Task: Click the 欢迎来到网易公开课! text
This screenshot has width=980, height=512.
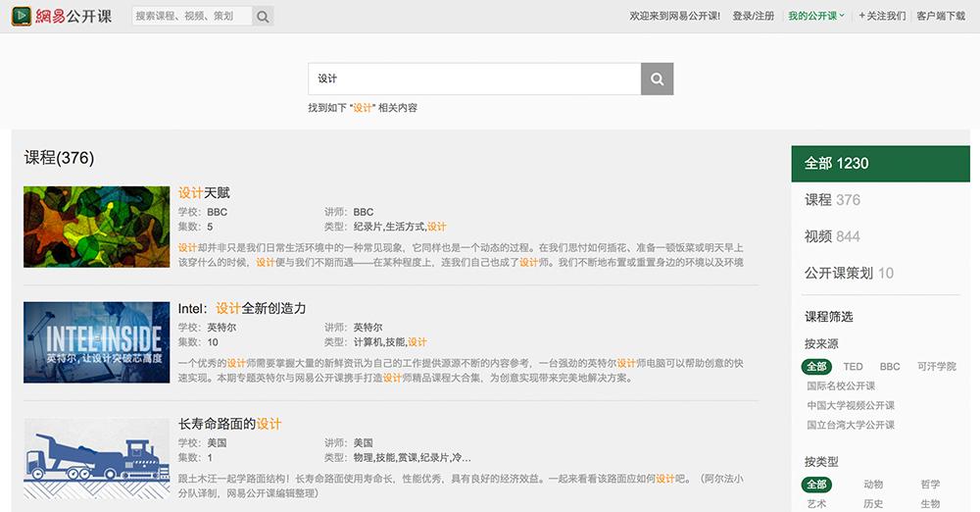Action: [674, 17]
